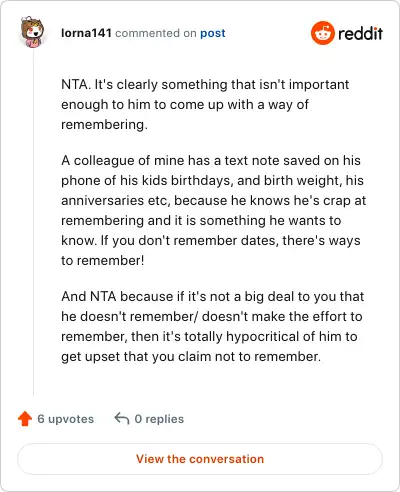Click the paragraph starting "And NTA because"
Image resolution: width=400 pixels, height=492 pixels.
(x=212, y=326)
